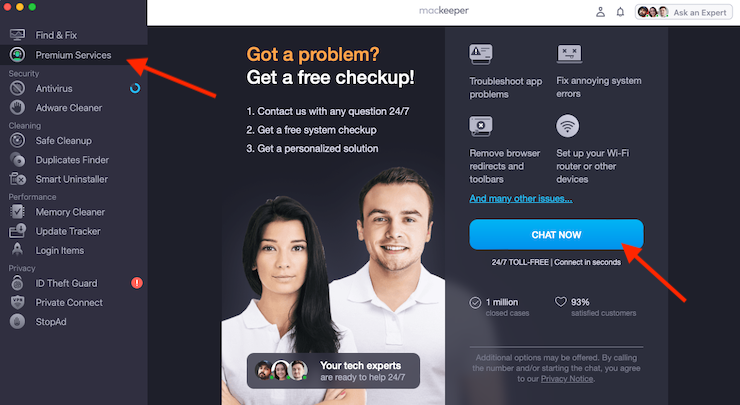Select the Login Items rocket icon
Screen dimensions: 740x405
(17, 250)
